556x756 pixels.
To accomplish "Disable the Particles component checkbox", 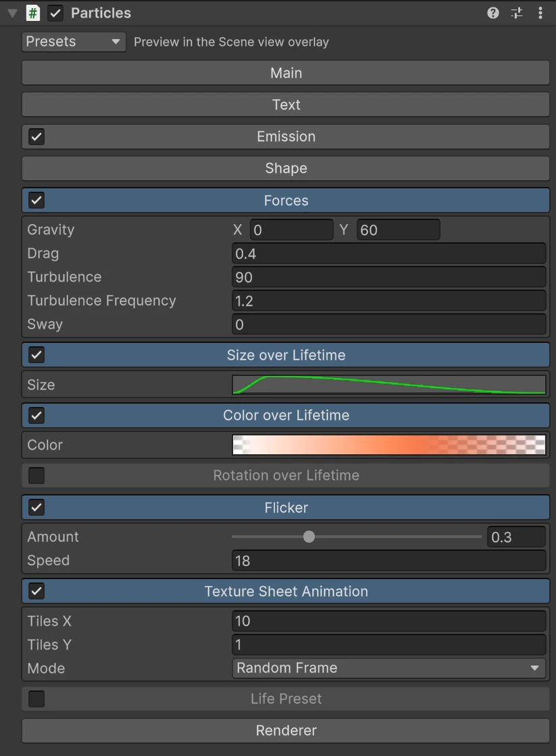I will [55, 13].
